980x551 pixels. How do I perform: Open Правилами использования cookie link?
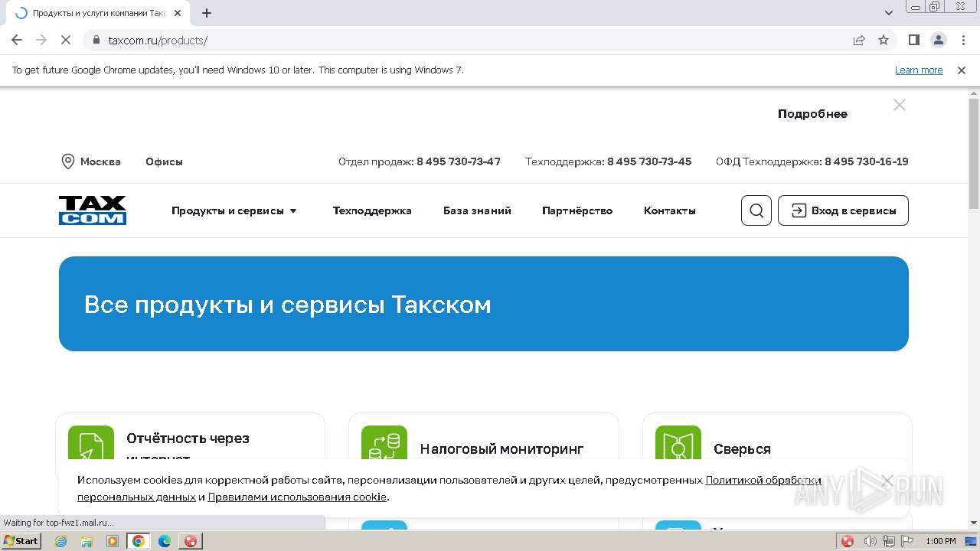tap(297, 497)
